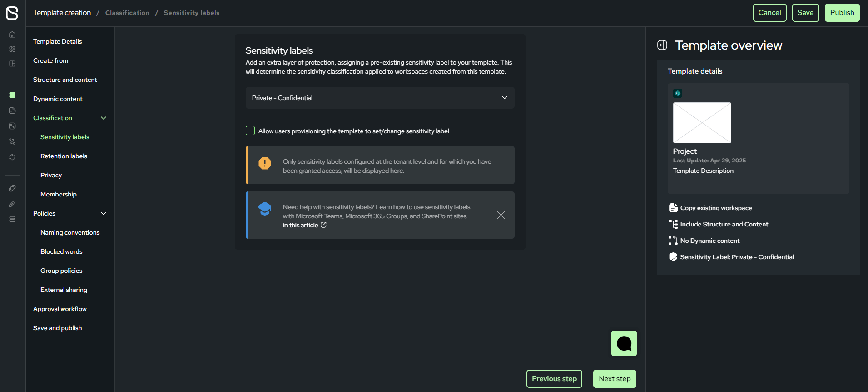Open Structure and content step
The width and height of the screenshot is (868, 392).
point(65,80)
